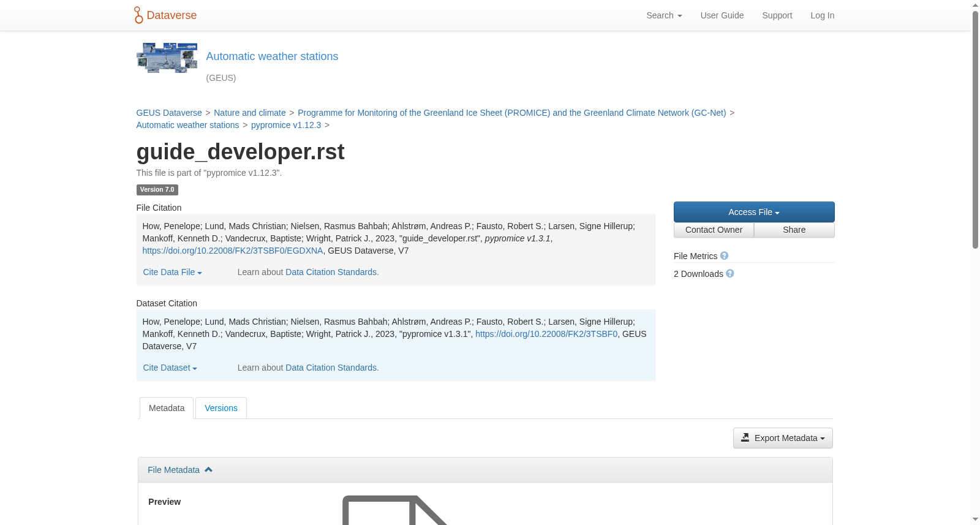The width and height of the screenshot is (980, 525).
Task: Go to Nature and climate breadcrumb
Action: point(250,113)
